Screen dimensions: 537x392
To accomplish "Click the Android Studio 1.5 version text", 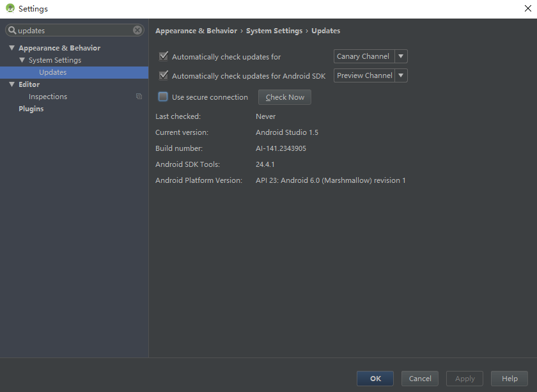I will pos(287,132).
